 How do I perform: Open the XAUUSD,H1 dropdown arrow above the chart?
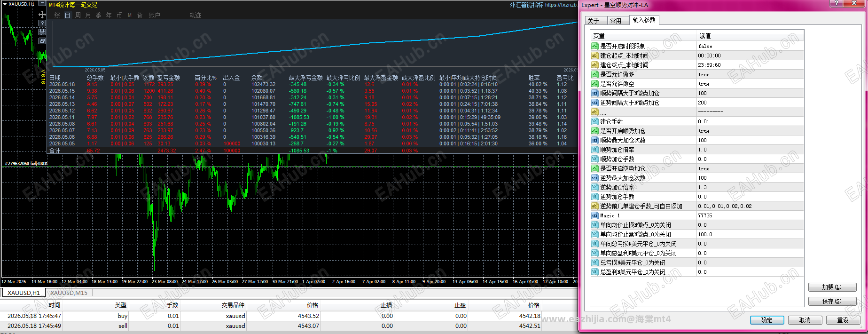(x=5, y=4)
